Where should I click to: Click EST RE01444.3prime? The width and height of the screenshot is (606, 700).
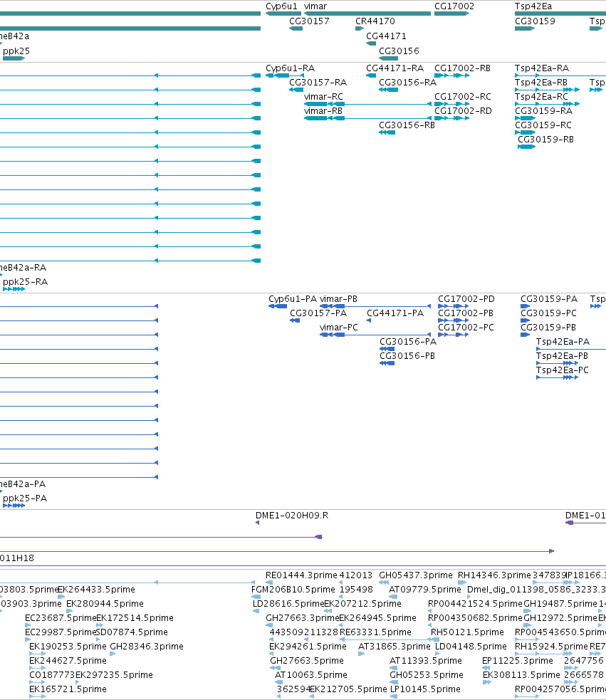pyautogui.click(x=301, y=575)
